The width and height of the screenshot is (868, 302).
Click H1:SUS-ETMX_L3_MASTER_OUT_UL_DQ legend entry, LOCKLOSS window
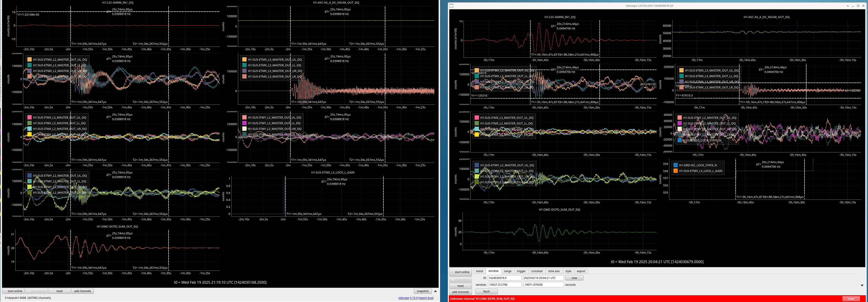[712, 70]
